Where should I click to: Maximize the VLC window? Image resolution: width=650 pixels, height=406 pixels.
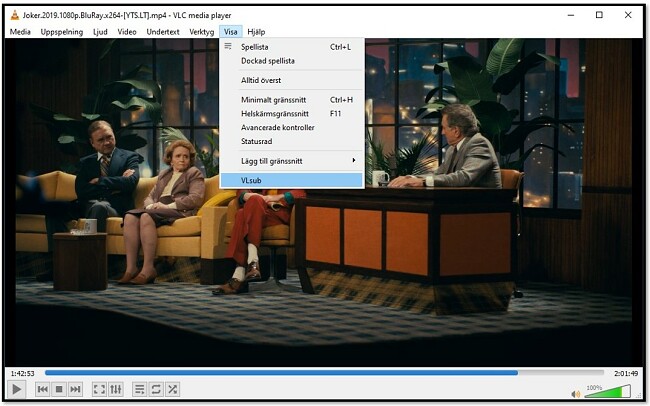pyautogui.click(x=599, y=15)
